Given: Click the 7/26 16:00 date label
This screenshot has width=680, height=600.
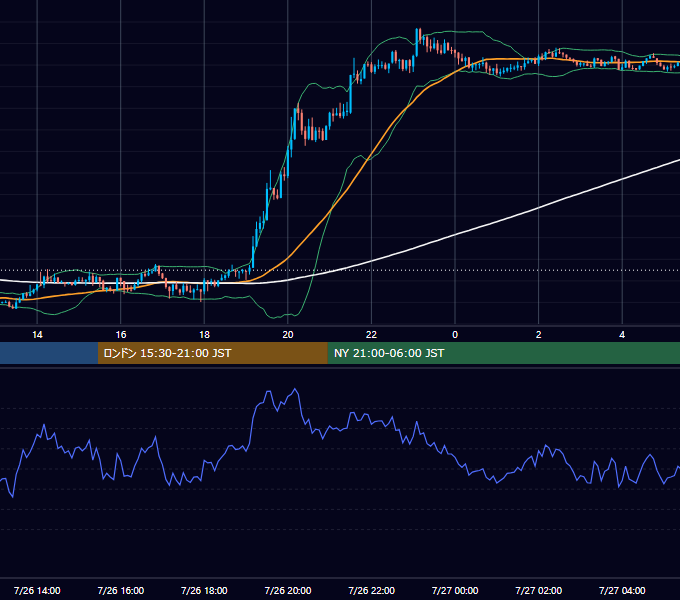Looking at the screenshot, I should pyautogui.click(x=121, y=590).
